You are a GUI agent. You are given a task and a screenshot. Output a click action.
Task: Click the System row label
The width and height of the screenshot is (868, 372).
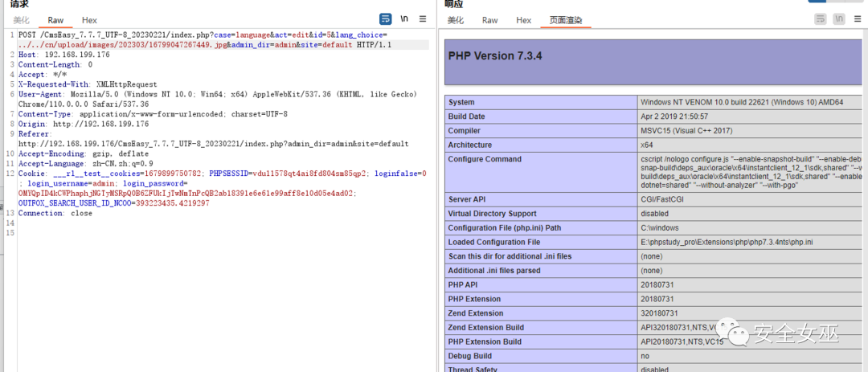(461, 102)
